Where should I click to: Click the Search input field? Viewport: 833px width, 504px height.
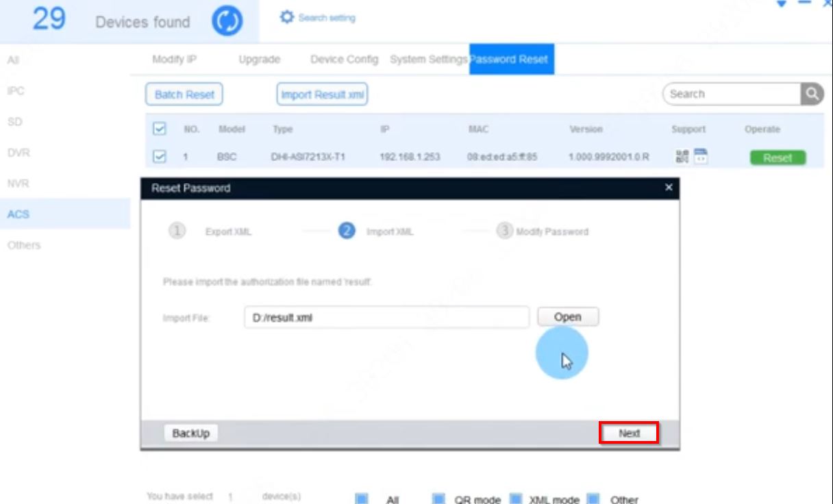(732, 94)
